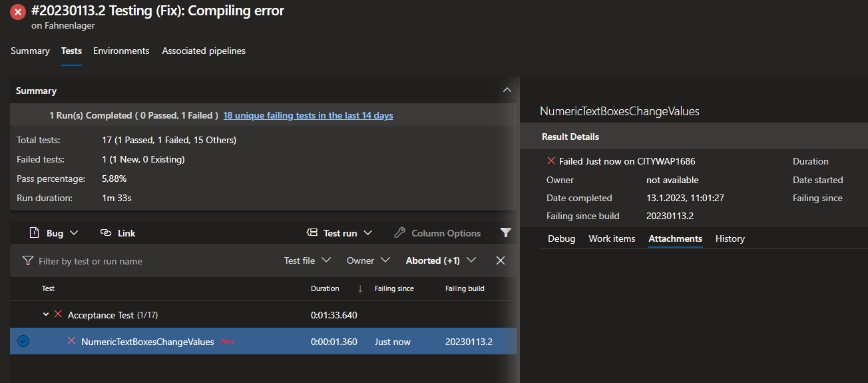Click the filter by test name field
The height and width of the screenshot is (383, 868).
[x=153, y=261]
